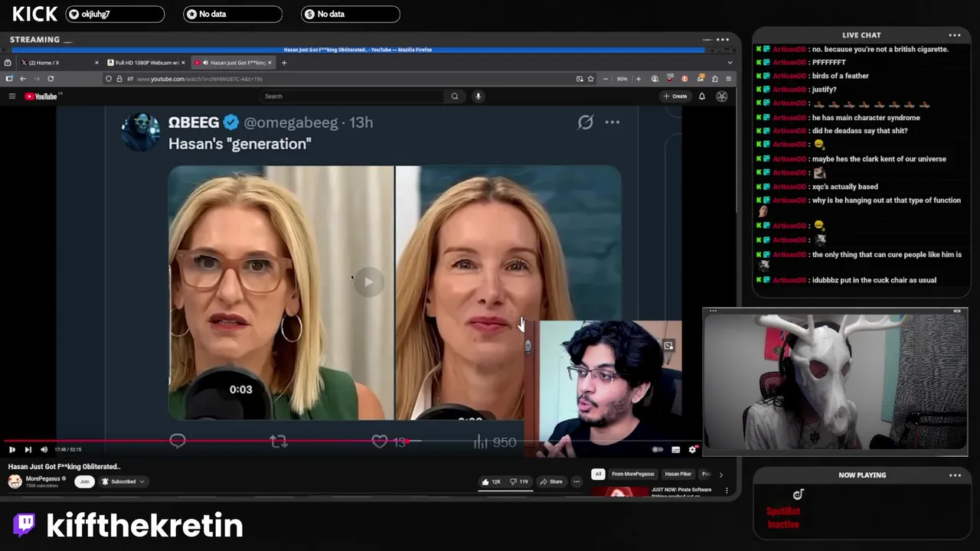
Task: Select the All filter chip
Action: (x=598, y=474)
